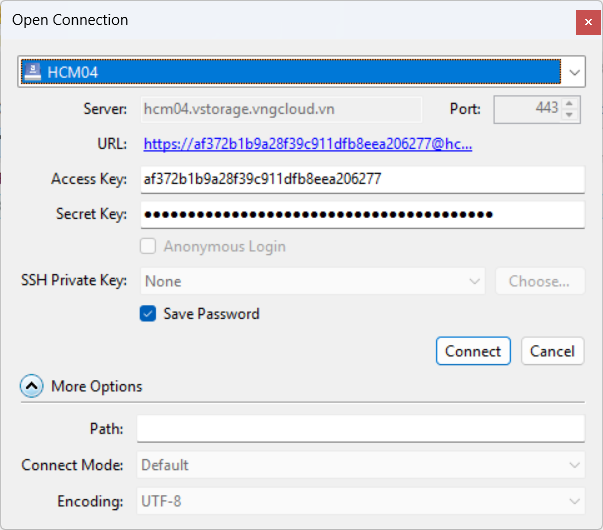The height and width of the screenshot is (530, 603).
Task: Open the af372b1b... URL link
Action: 307,144
